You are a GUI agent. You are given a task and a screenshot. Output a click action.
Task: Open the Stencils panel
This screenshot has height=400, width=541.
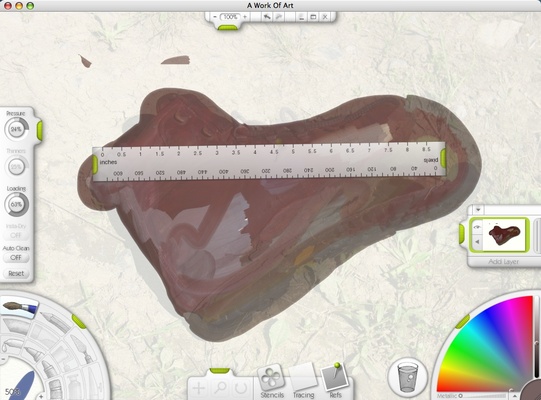click(272, 381)
